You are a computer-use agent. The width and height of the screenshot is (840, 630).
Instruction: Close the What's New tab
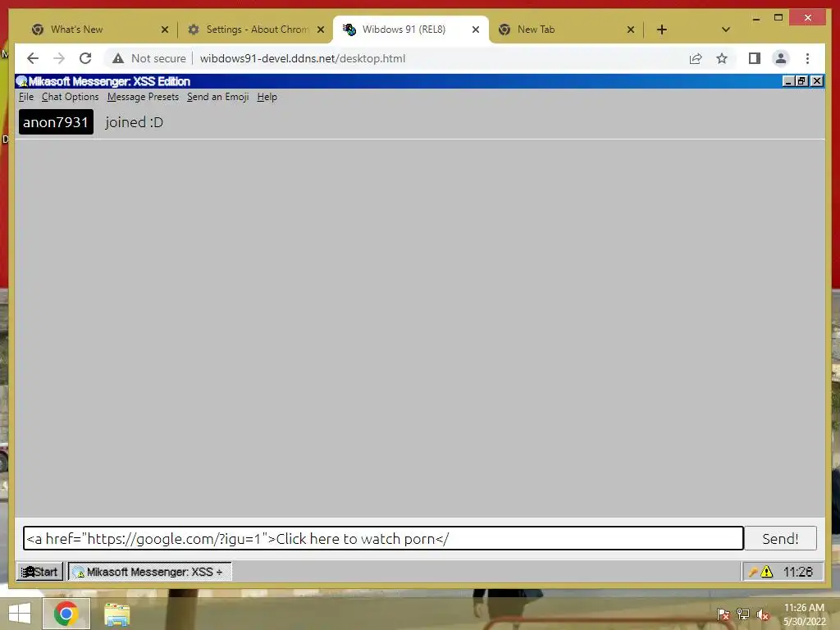coord(164,30)
